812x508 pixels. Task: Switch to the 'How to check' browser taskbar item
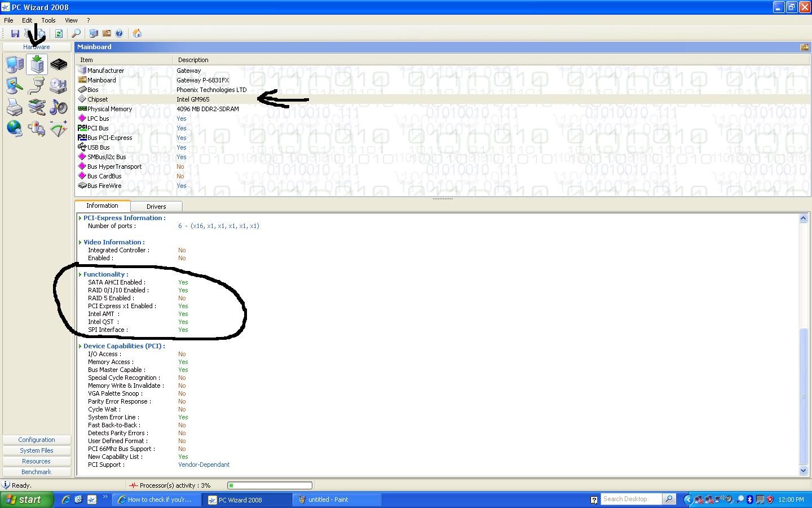(157, 500)
